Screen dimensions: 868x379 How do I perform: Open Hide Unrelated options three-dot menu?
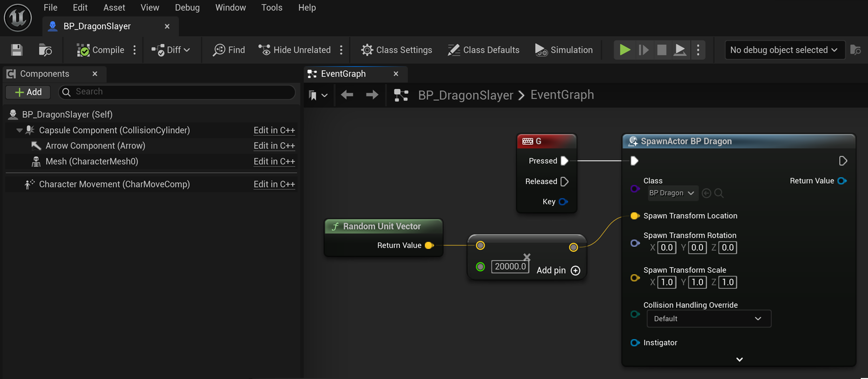point(342,50)
